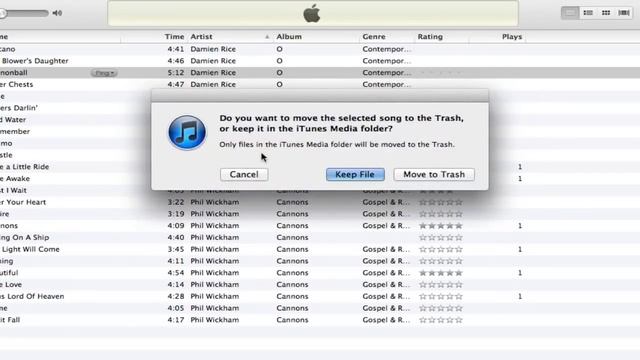This screenshot has width=640, height=360.
Task: Click the Cancel button in the dialog
Action: pos(244,174)
